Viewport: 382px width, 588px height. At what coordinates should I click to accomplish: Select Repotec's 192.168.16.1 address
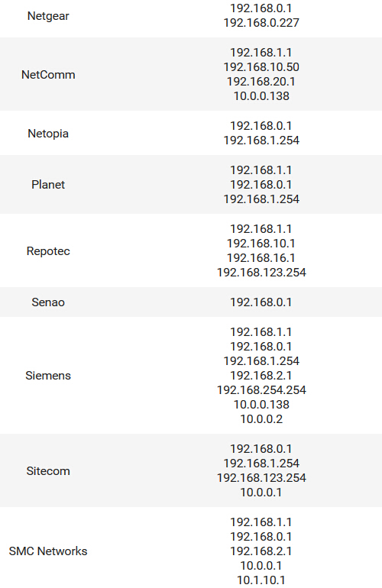(261, 258)
